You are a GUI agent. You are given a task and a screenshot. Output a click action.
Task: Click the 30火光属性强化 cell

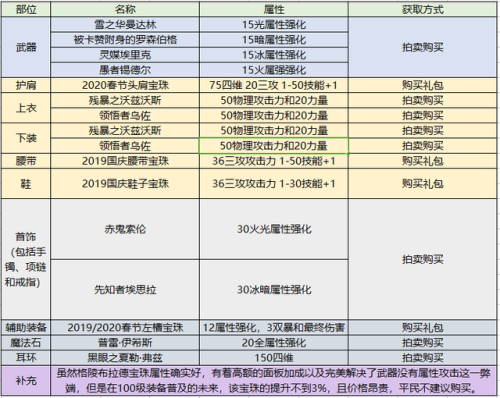pyautogui.click(x=274, y=229)
